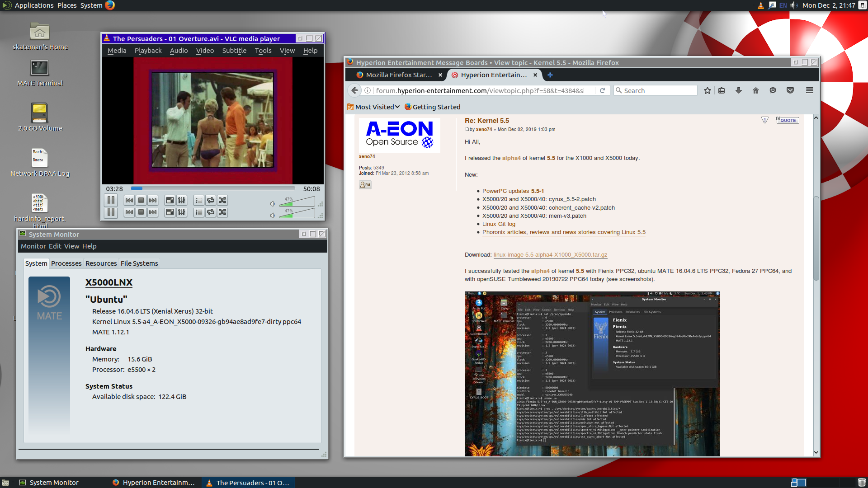Open Firefox downloads arrow

point(739,90)
